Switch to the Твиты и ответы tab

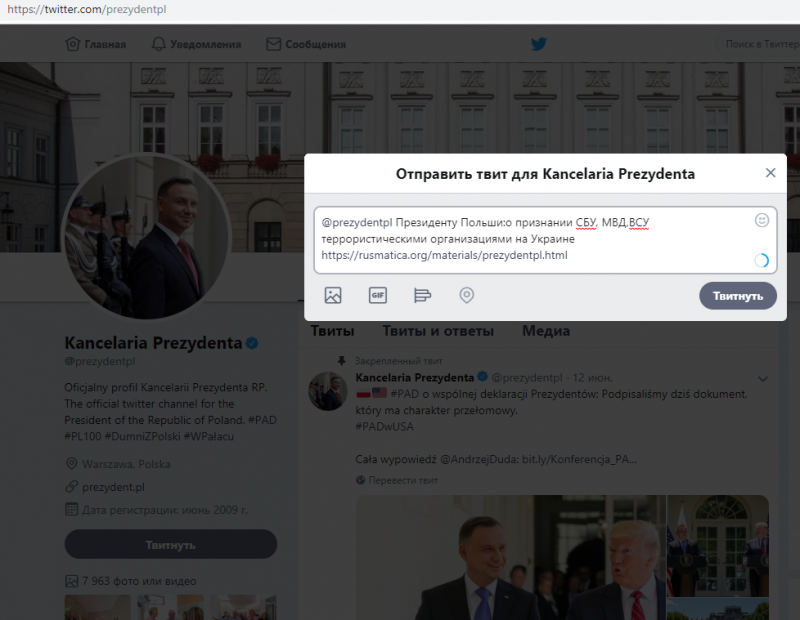(438, 331)
